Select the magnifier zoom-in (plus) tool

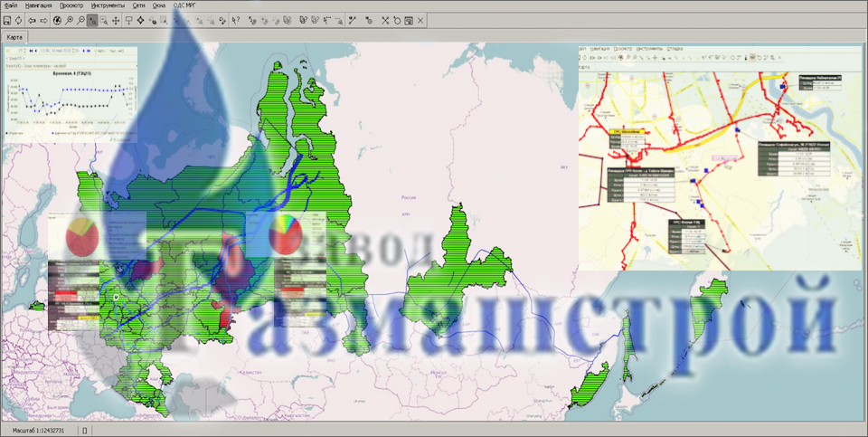click(70, 21)
